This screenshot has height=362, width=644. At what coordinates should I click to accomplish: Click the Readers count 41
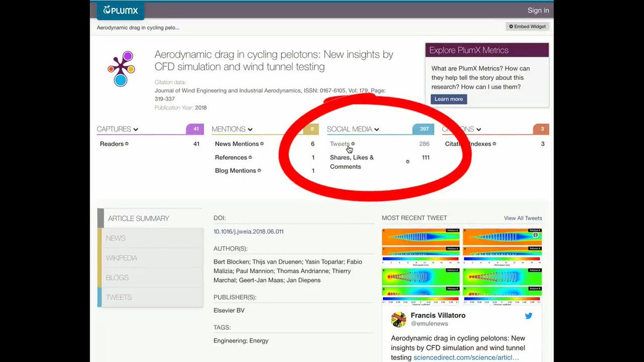[x=196, y=144]
